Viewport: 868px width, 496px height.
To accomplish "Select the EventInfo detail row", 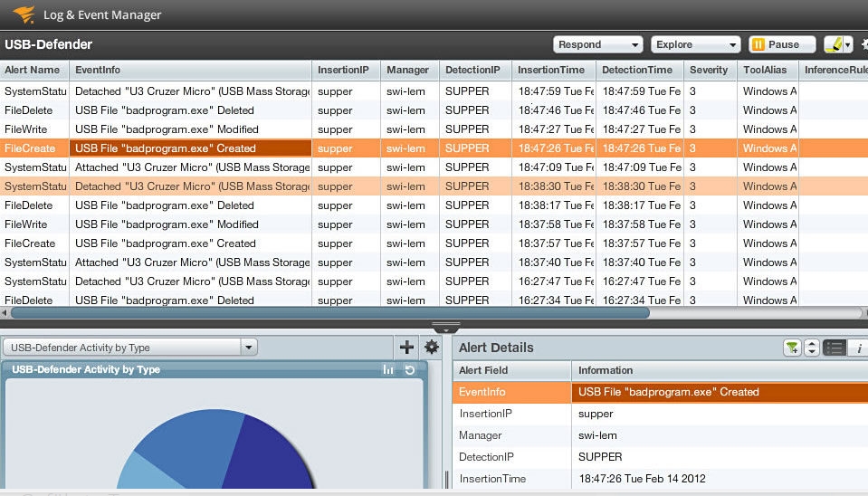I will coord(661,392).
